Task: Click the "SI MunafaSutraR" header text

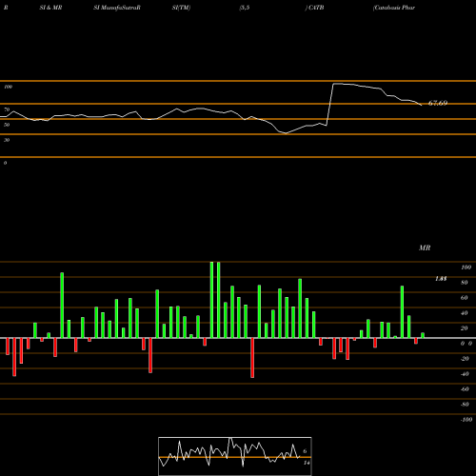Action: click(117, 8)
